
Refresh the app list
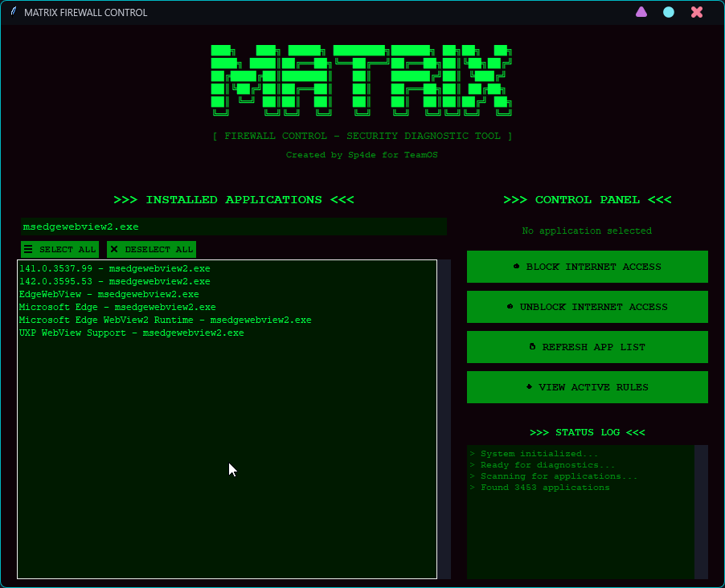(587, 347)
